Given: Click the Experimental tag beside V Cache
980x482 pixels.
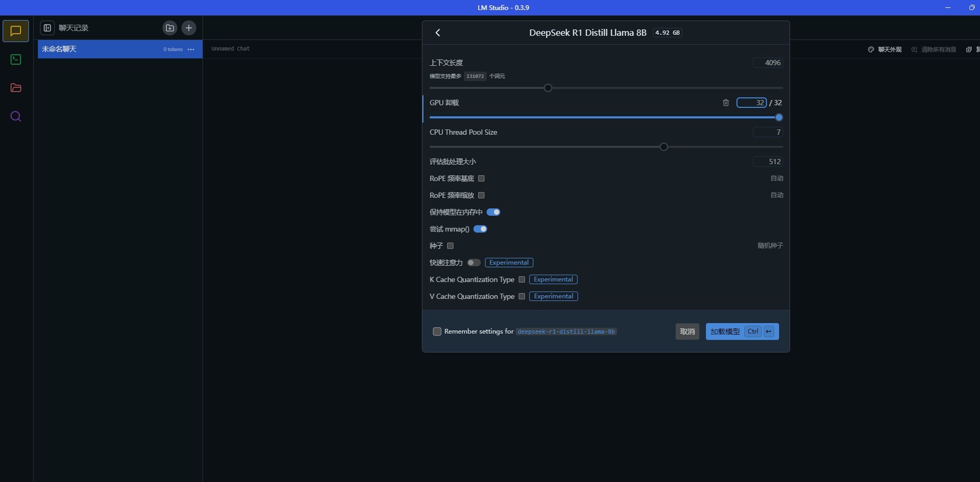Looking at the screenshot, I should click(x=553, y=296).
